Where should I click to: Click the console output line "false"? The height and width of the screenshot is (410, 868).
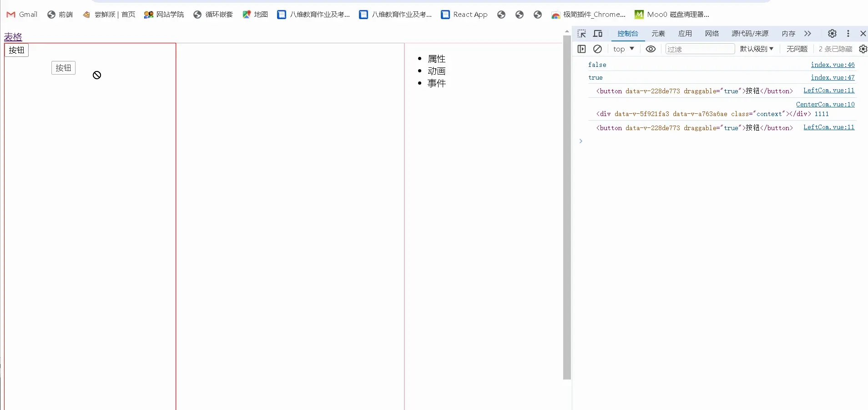point(597,65)
